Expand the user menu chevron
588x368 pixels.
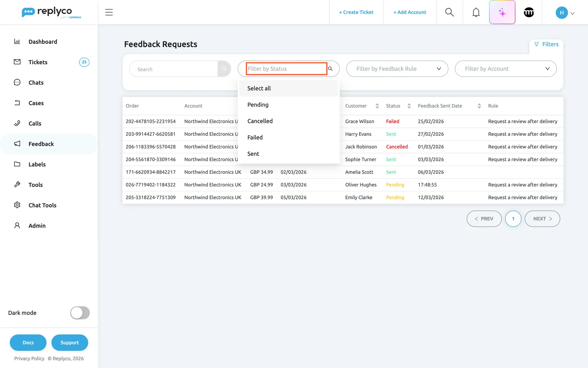click(572, 13)
